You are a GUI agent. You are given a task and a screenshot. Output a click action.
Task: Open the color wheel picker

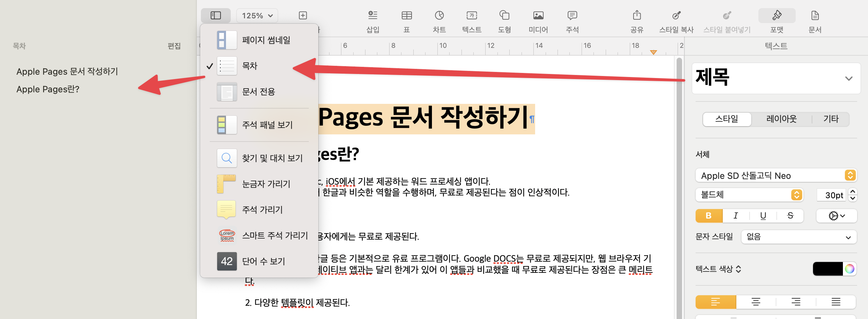(x=850, y=269)
